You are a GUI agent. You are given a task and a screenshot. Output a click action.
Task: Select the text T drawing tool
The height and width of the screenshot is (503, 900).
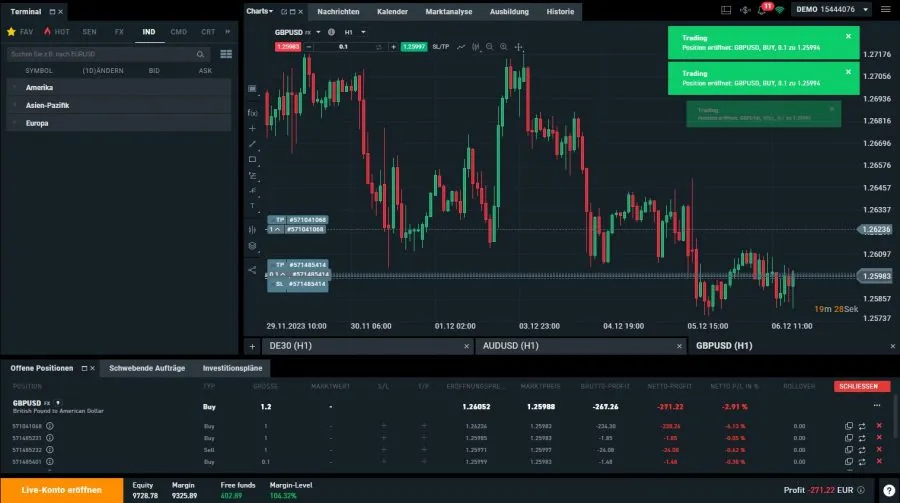coord(252,206)
